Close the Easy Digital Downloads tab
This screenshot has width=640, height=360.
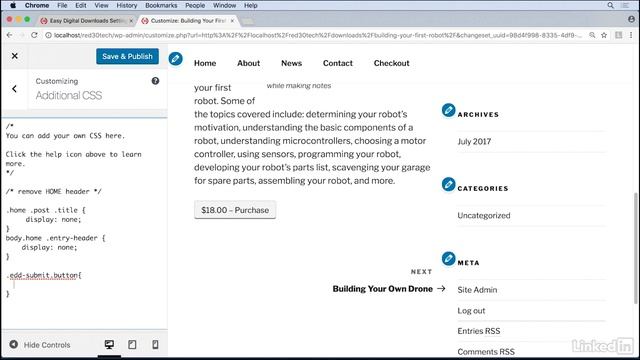(131, 20)
